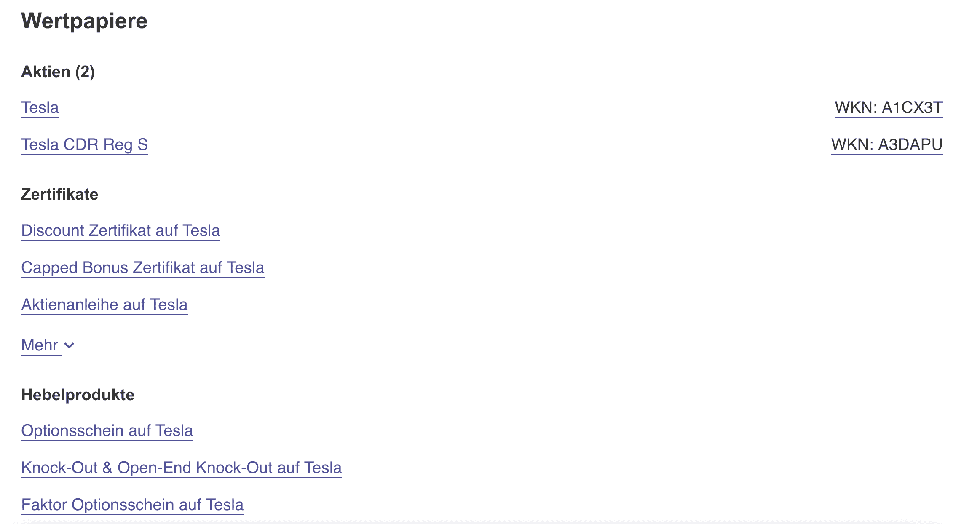Click the Wertpapiere page heading

84,21
